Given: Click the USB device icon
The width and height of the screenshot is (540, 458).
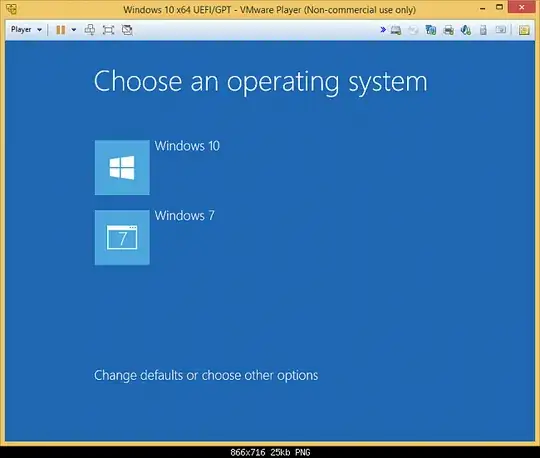Looking at the screenshot, I should (484, 30).
